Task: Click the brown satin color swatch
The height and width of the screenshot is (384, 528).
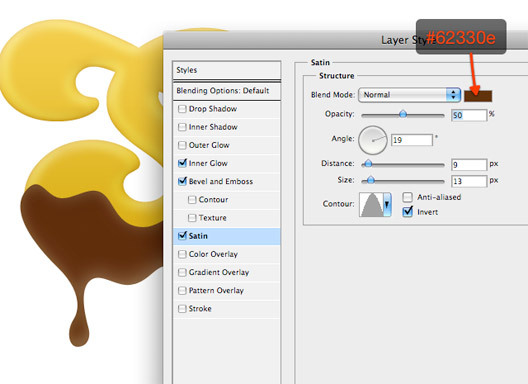Action: tap(478, 96)
